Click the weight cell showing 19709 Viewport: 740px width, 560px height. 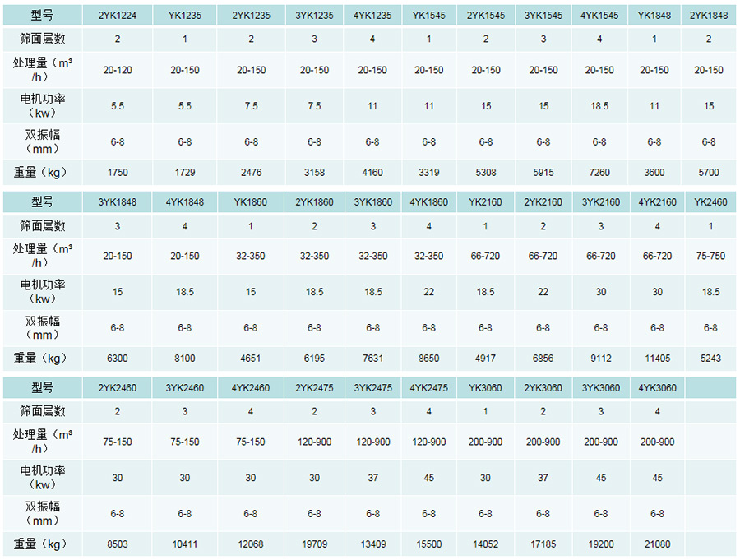coord(314,544)
